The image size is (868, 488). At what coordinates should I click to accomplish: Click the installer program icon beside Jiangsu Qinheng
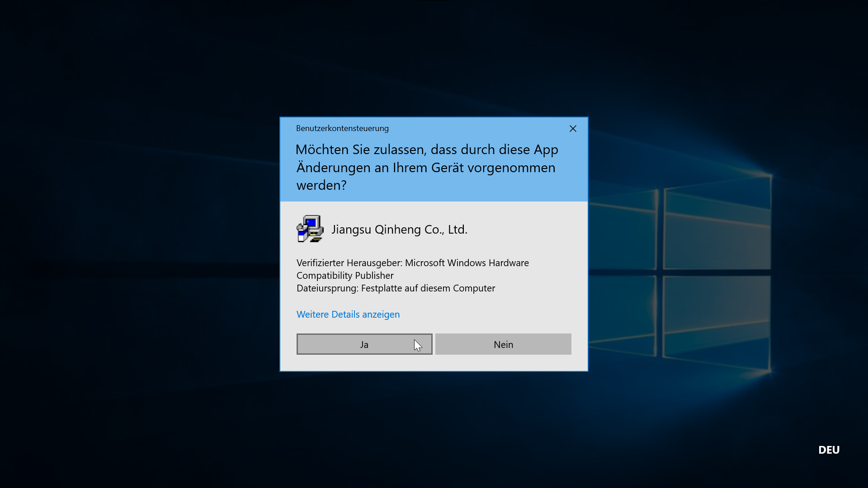coord(310,229)
